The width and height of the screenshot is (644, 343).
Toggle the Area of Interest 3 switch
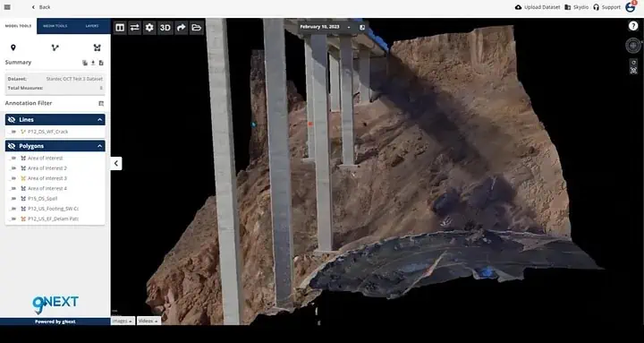(13, 178)
